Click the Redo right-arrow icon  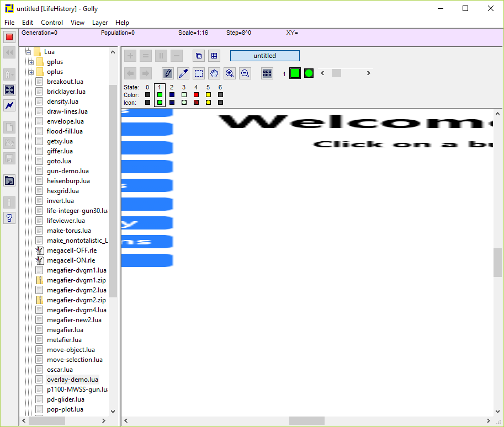tap(146, 73)
